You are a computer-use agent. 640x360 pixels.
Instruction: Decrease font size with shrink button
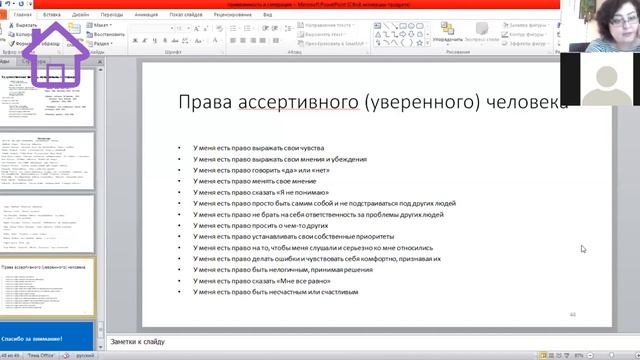point(206,28)
